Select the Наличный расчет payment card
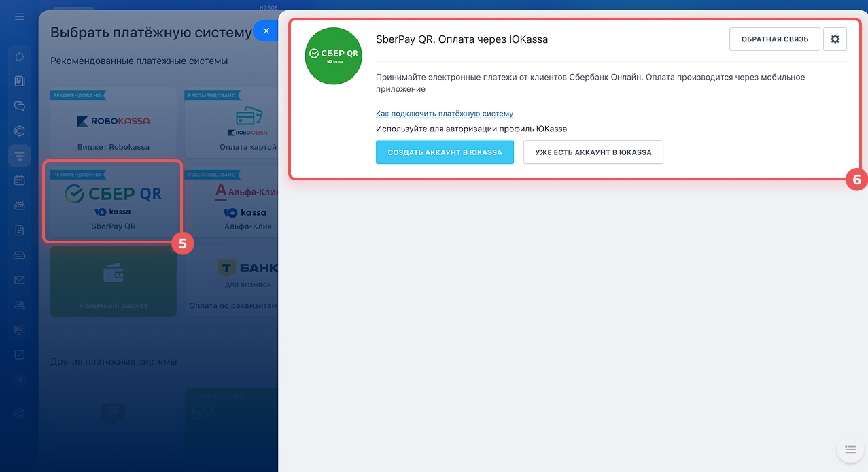 click(113, 281)
